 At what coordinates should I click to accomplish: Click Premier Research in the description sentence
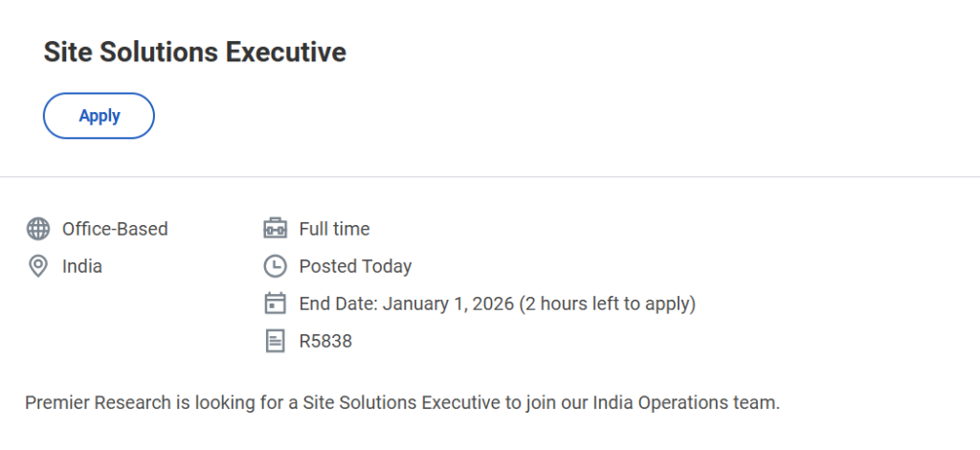click(98, 402)
